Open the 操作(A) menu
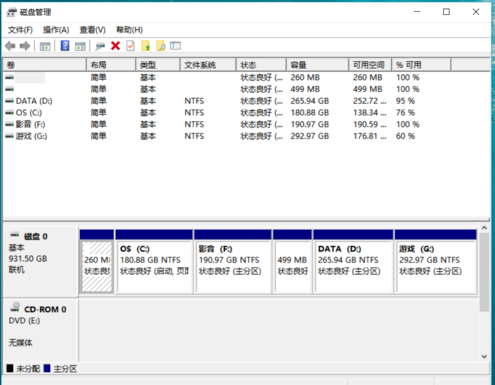 (x=56, y=30)
